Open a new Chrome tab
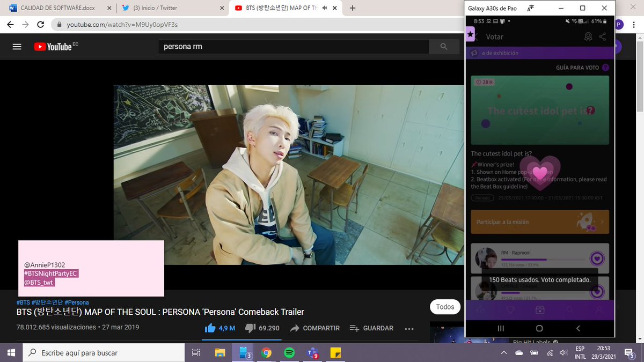The height and width of the screenshot is (362, 644). pyautogui.click(x=353, y=8)
